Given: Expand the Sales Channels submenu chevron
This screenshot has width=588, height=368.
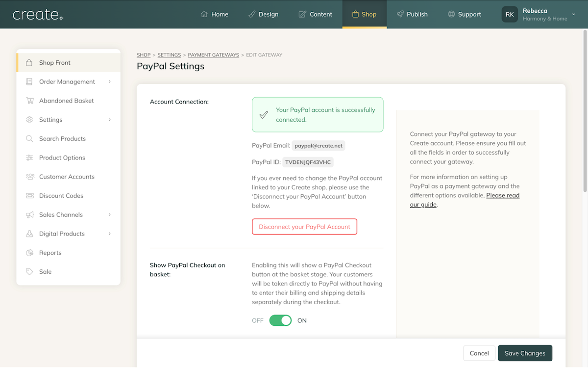Looking at the screenshot, I should [x=110, y=215].
